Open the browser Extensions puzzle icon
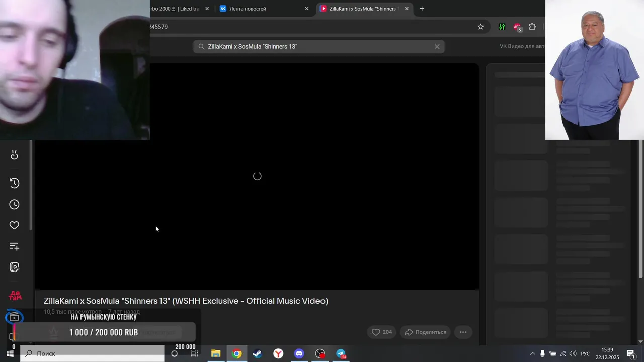 (532, 27)
